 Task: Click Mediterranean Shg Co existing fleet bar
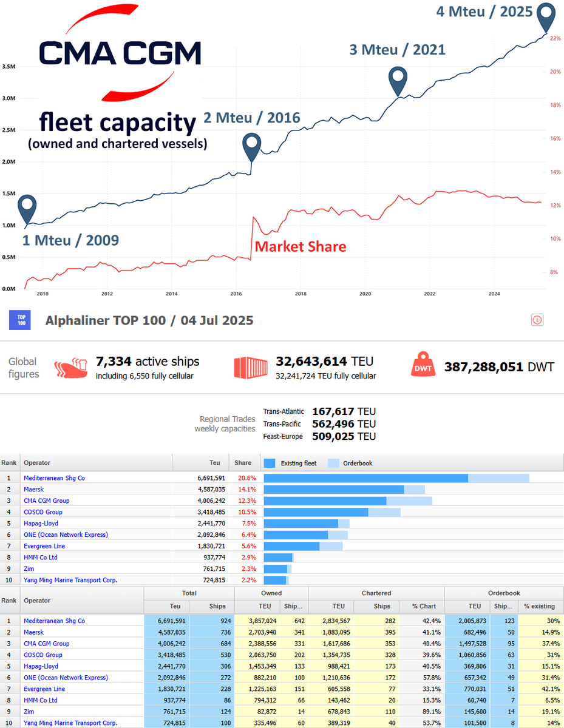coord(366,478)
